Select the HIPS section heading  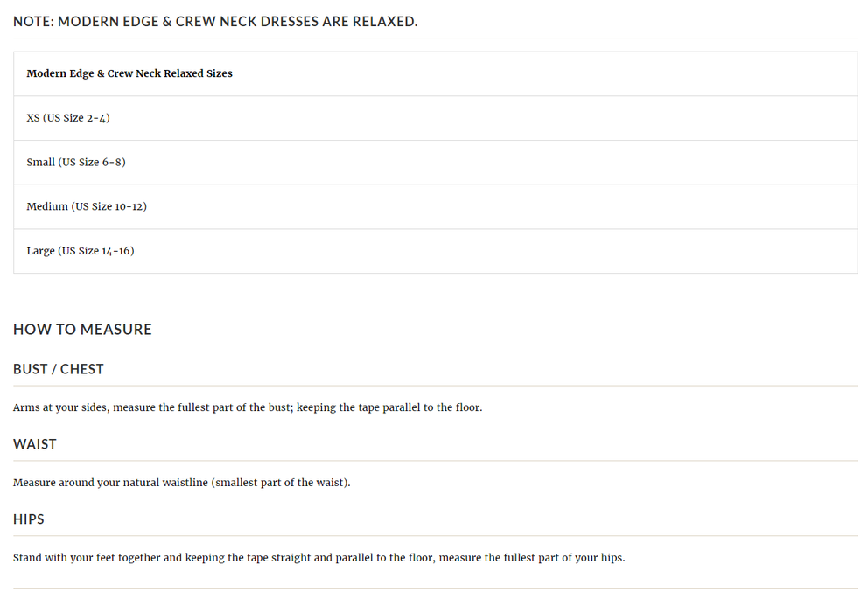pyautogui.click(x=29, y=519)
